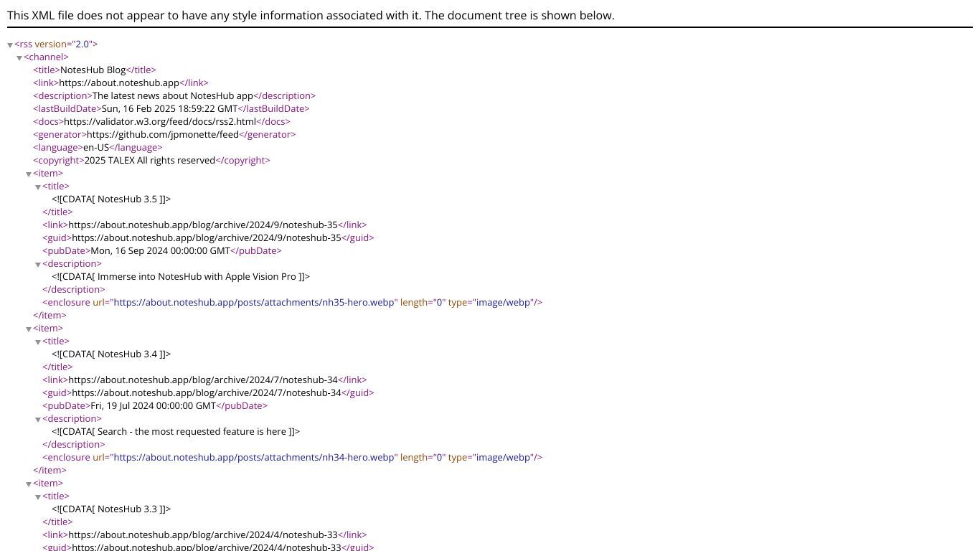
Task: Collapse the title node for NotesHub 3.4
Action: coord(38,342)
